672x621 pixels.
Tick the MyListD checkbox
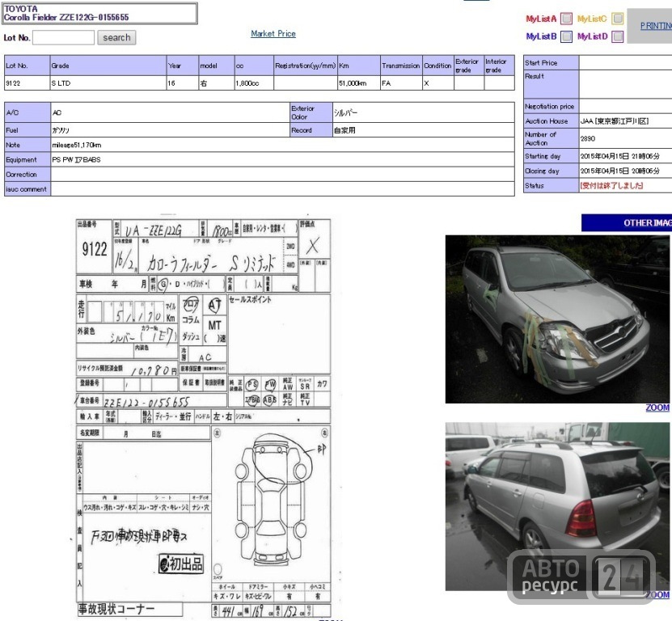click(618, 36)
